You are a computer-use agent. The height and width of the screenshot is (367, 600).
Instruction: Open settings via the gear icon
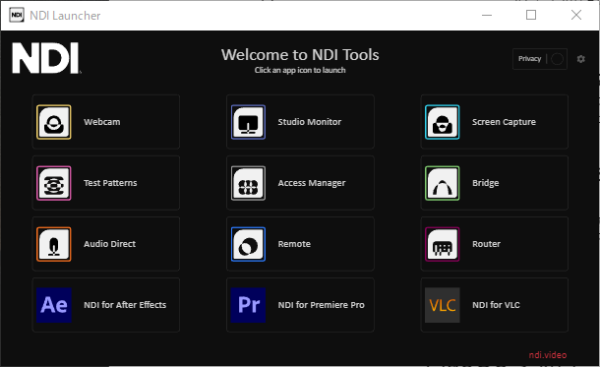581,59
